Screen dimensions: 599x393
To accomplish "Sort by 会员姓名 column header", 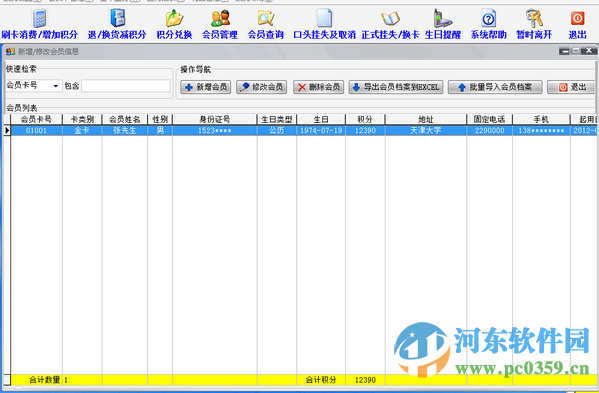I will point(125,119).
